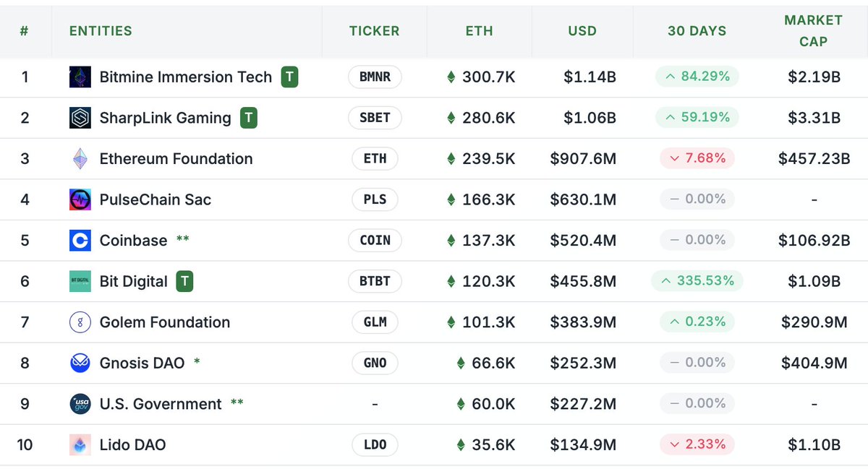
Task: Click the SharpLink Gaming logo icon
Action: coord(80,118)
